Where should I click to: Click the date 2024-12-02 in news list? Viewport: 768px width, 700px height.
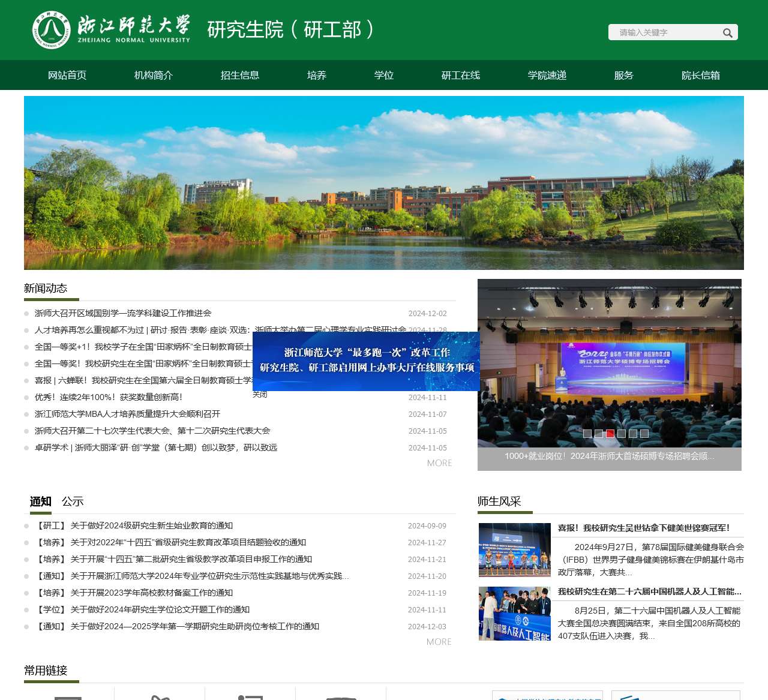click(x=428, y=313)
